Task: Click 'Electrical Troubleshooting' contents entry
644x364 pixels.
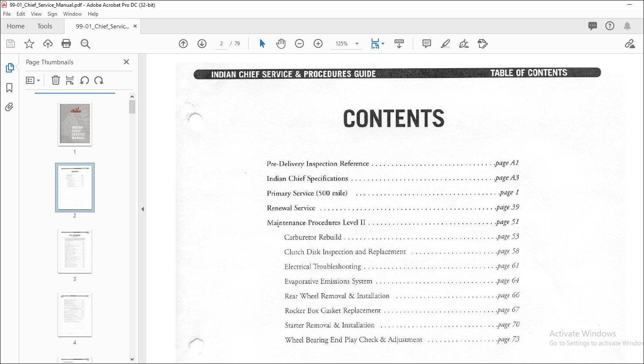Action: tap(322, 267)
